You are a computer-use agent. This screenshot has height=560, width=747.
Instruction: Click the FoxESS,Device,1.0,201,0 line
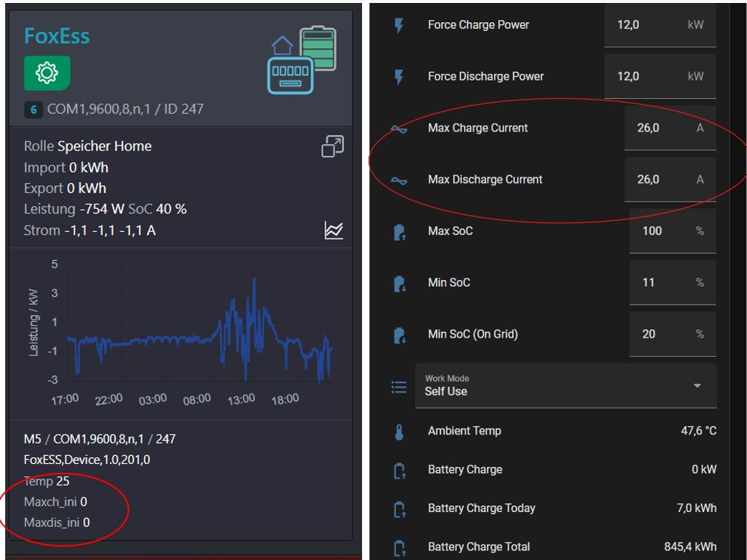(86, 460)
